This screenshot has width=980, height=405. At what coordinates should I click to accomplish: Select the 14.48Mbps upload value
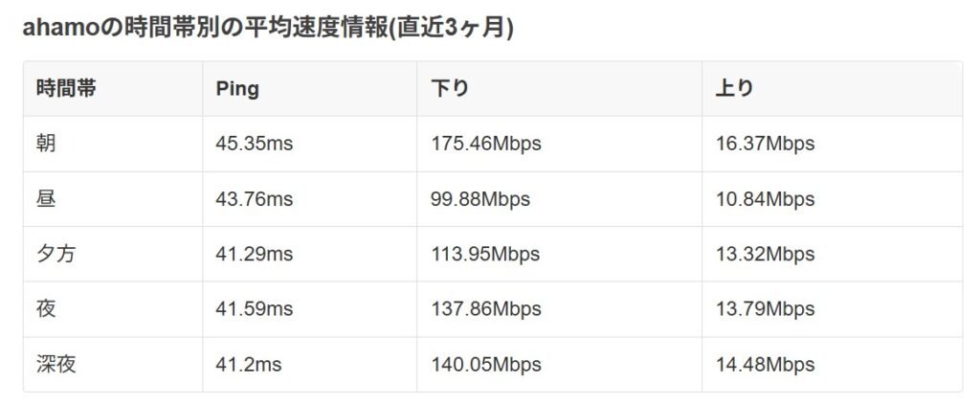tap(765, 365)
